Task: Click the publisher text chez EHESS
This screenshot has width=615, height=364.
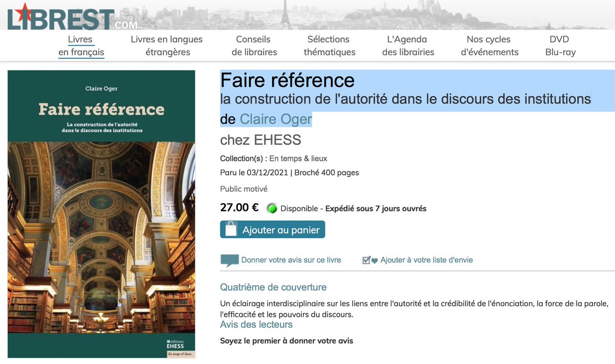Action: pos(261,140)
